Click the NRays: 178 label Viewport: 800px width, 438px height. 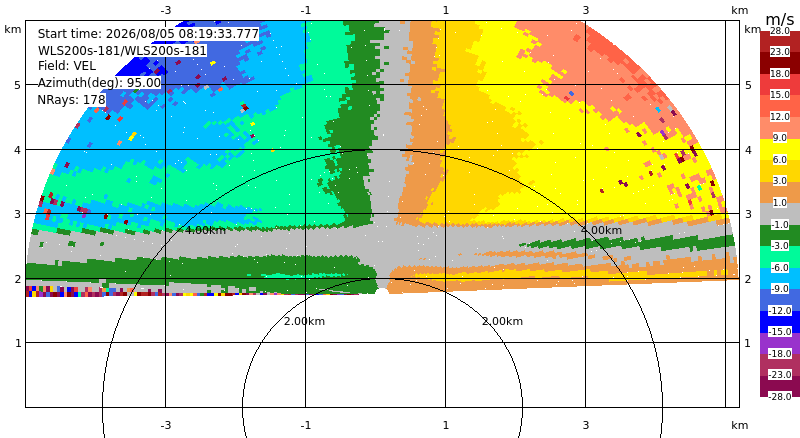71,100
